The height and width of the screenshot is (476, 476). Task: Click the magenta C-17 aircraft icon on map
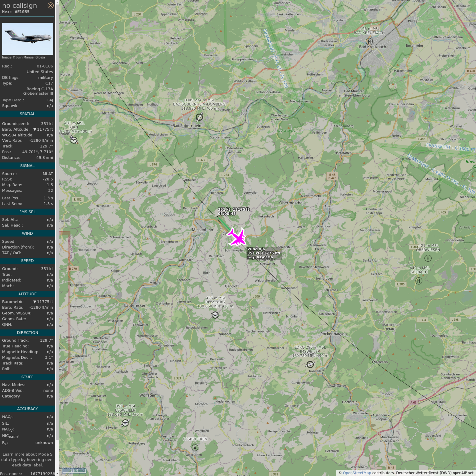coord(237,237)
